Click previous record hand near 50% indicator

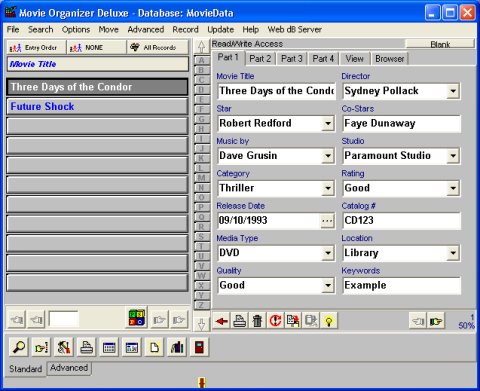tap(418, 321)
